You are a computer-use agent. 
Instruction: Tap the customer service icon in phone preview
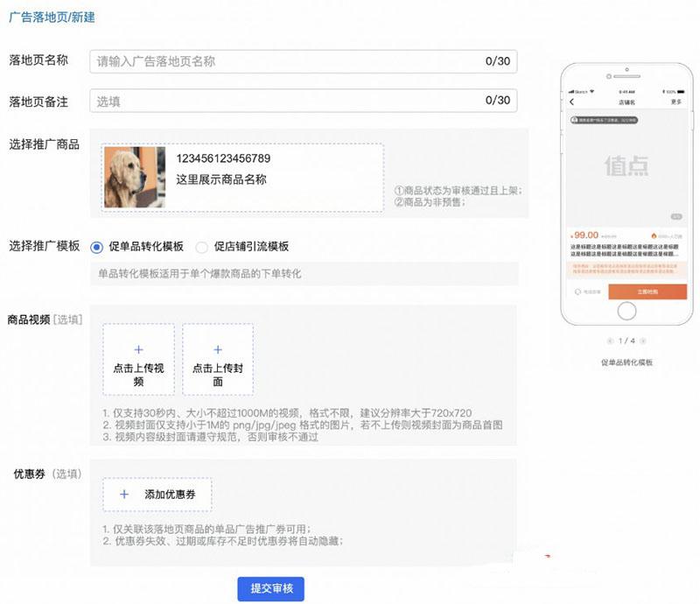point(578,291)
